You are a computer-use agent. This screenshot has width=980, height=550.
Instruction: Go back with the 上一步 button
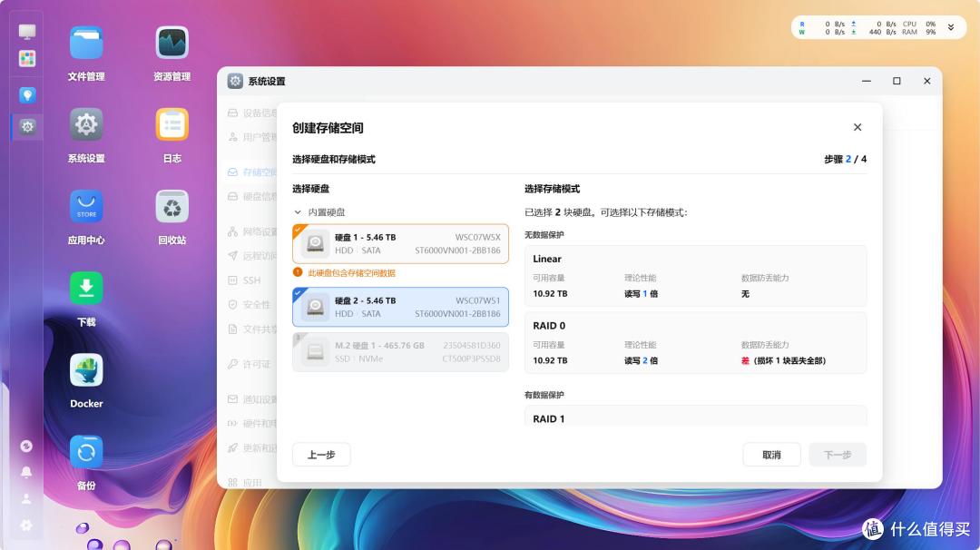click(321, 455)
